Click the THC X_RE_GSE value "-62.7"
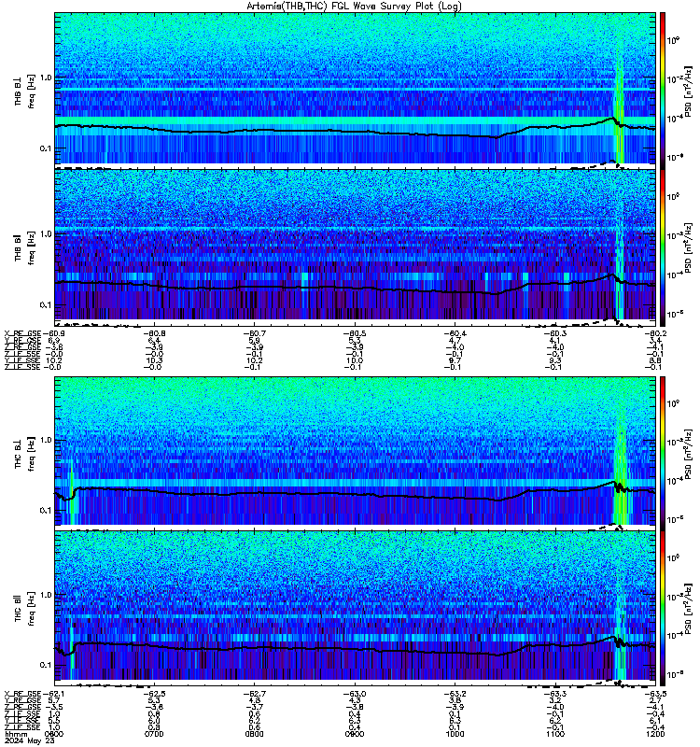 click(254, 694)
